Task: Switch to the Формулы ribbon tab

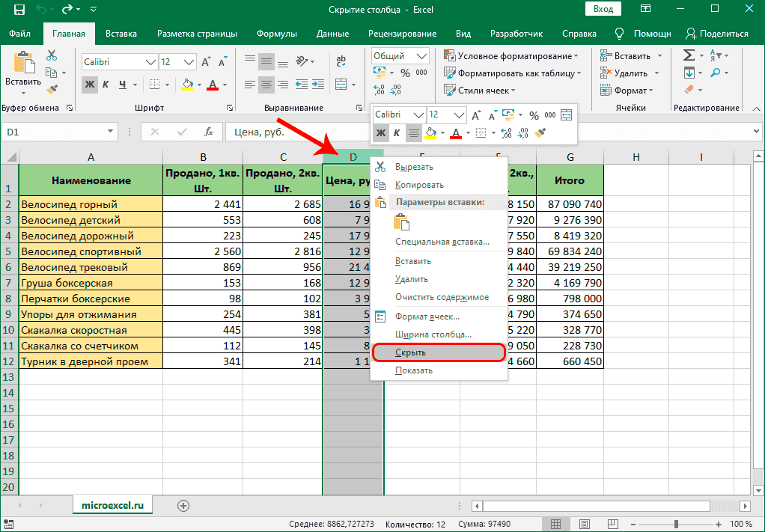Action: [x=276, y=34]
